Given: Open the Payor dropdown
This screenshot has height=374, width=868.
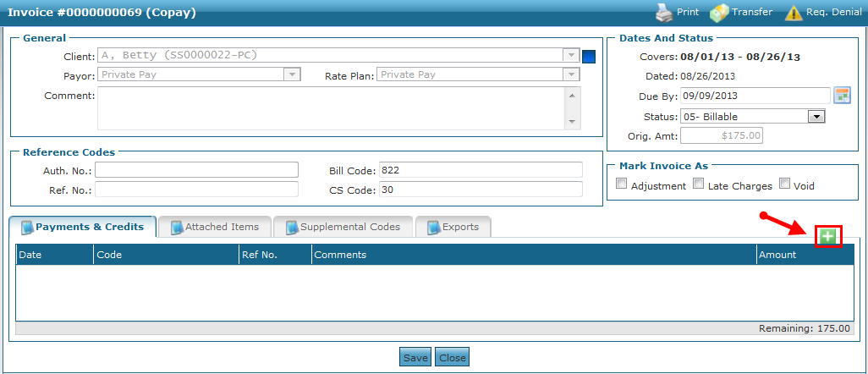Looking at the screenshot, I should (292, 74).
